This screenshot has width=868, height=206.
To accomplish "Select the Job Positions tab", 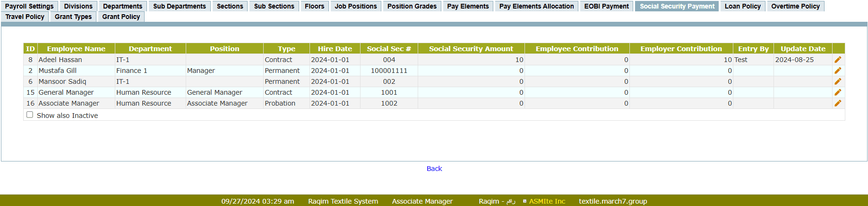I will 356,6.
